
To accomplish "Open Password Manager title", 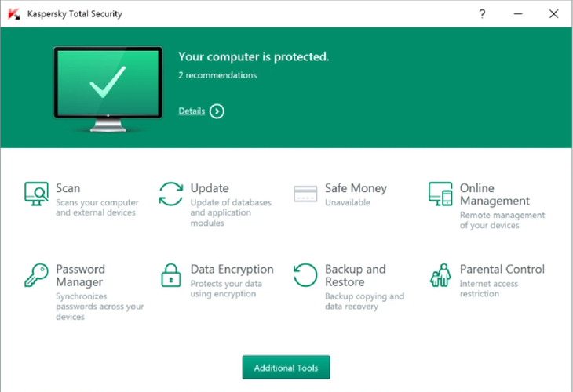I will 80,275.
